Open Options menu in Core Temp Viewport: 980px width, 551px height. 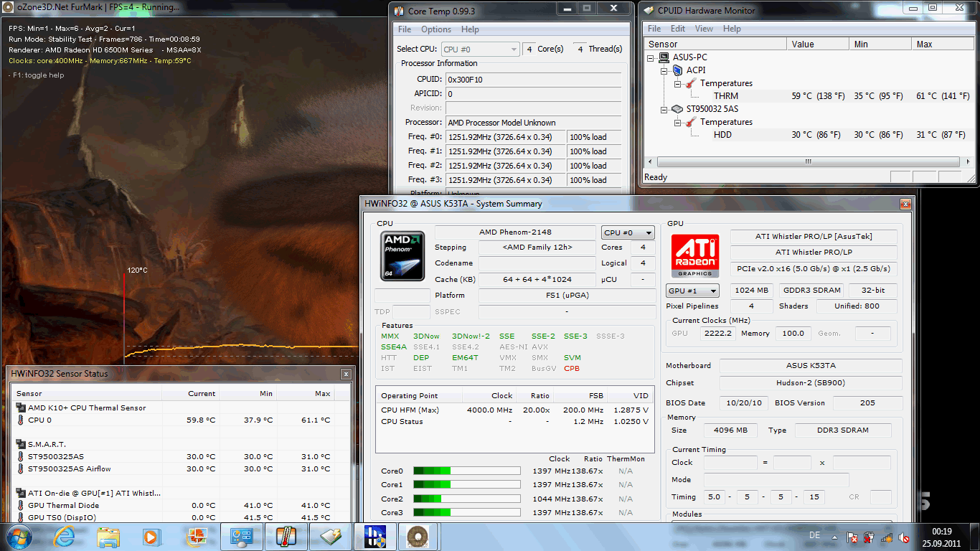tap(436, 29)
